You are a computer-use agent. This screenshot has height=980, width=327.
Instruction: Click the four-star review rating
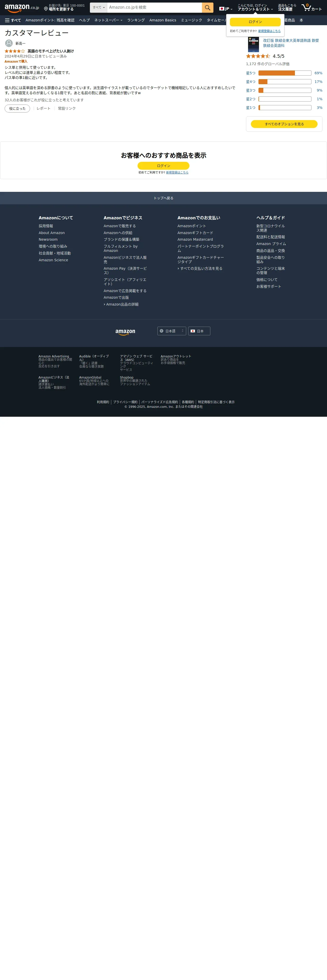pos(15,51)
